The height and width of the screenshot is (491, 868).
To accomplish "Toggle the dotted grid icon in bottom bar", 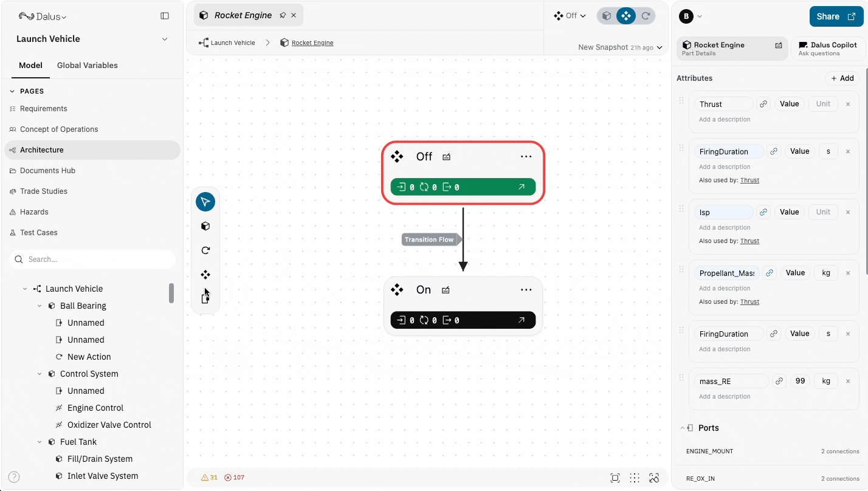I will coord(635,478).
